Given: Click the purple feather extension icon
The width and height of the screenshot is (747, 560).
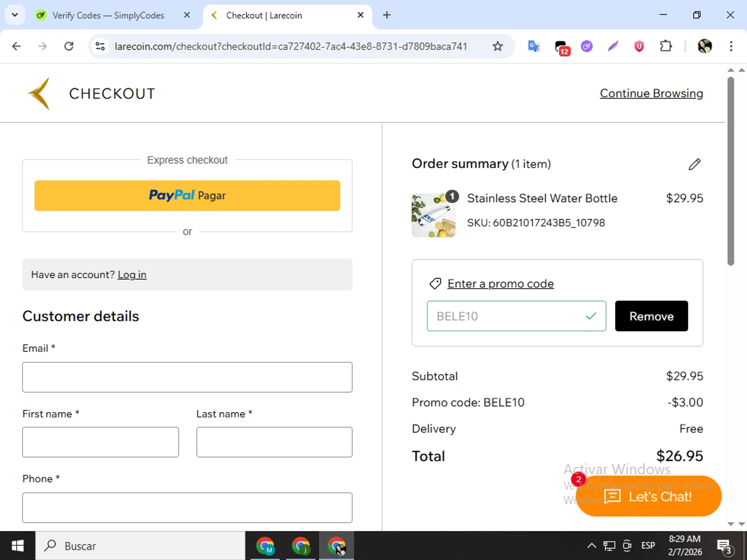Looking at the screenshot, I should 613,46.
